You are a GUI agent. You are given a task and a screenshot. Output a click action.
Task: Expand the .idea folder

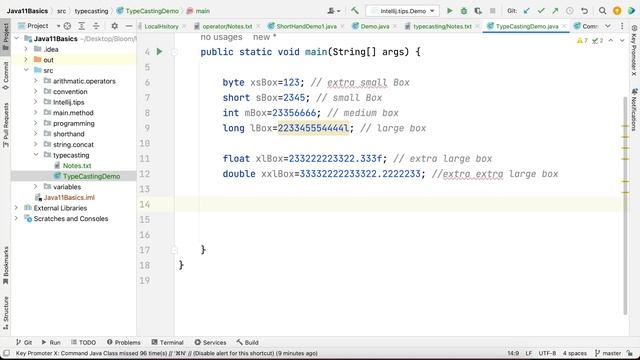coord(26,49)
